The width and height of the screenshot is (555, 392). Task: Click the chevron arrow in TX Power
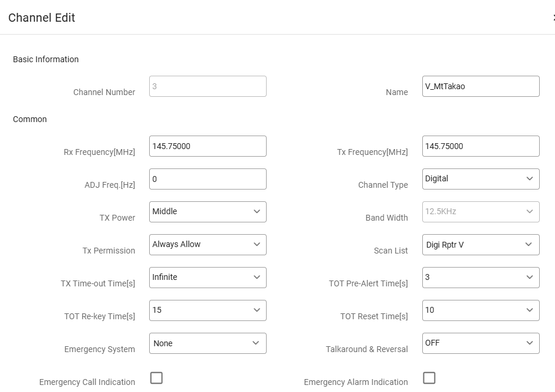pos(257,212)
